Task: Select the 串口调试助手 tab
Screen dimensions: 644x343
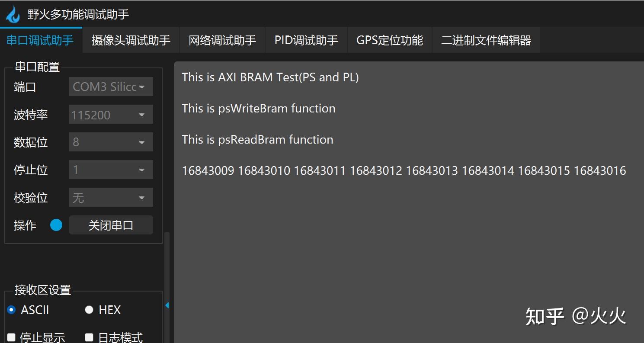Action: click(41, 39)
